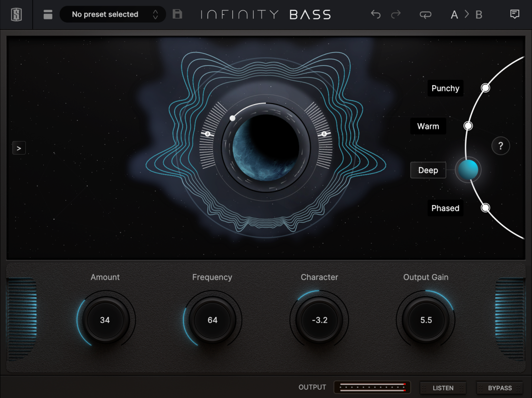
Task: Click the Output Gain knob
Action: point(426,320)
